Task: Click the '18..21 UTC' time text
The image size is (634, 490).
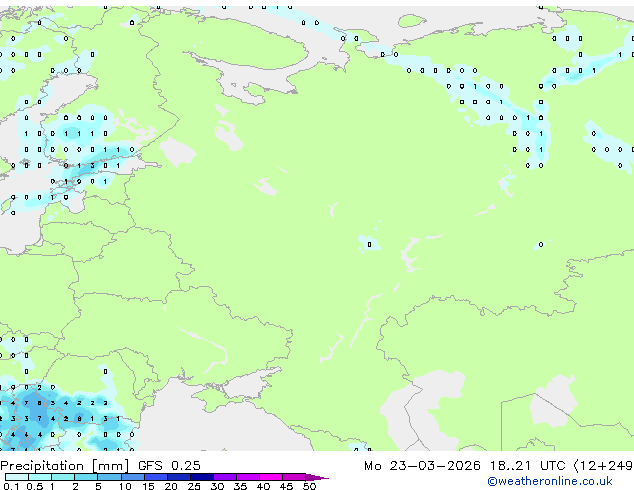Action: point(528,466)
